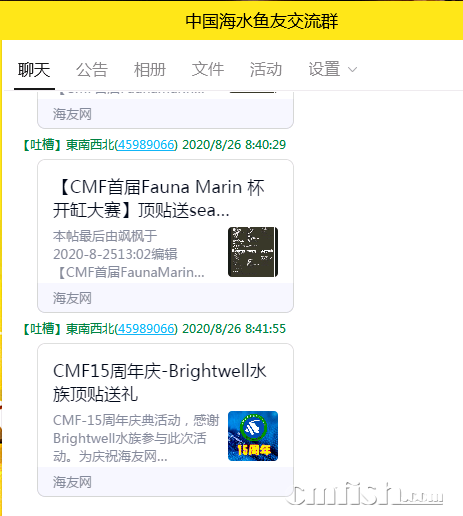Click 海友网 footer of Brightwell card
Image resolution: width=463 pixels, height=516 pixels.
pyautogui.click(x=72, y=482)
